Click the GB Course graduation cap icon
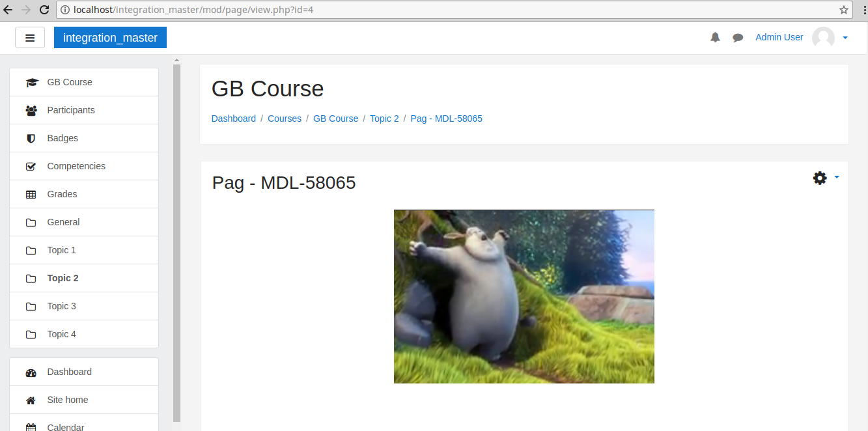This screenshot has height=431, width=868. tap(31, 82)
